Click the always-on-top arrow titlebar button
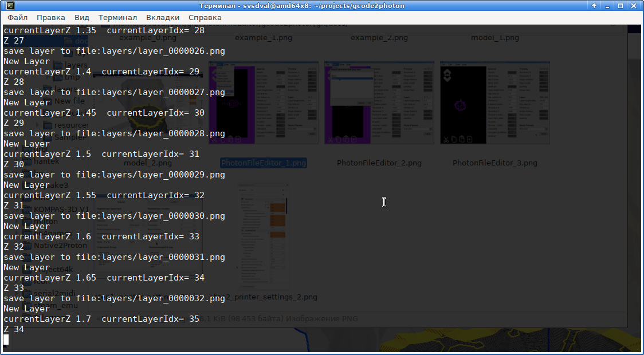The height and width of the screenshot is (355, 644). tap(594, 6)
